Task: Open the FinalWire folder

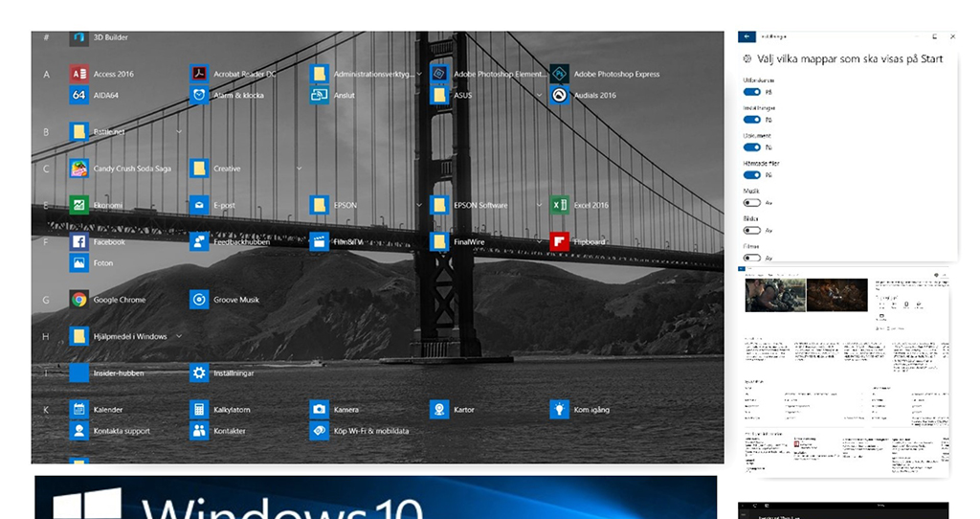Action: [x=457, y=242]
